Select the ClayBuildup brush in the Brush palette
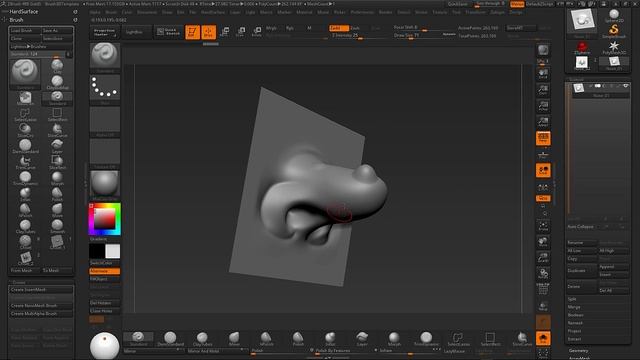 pos(57,82)
